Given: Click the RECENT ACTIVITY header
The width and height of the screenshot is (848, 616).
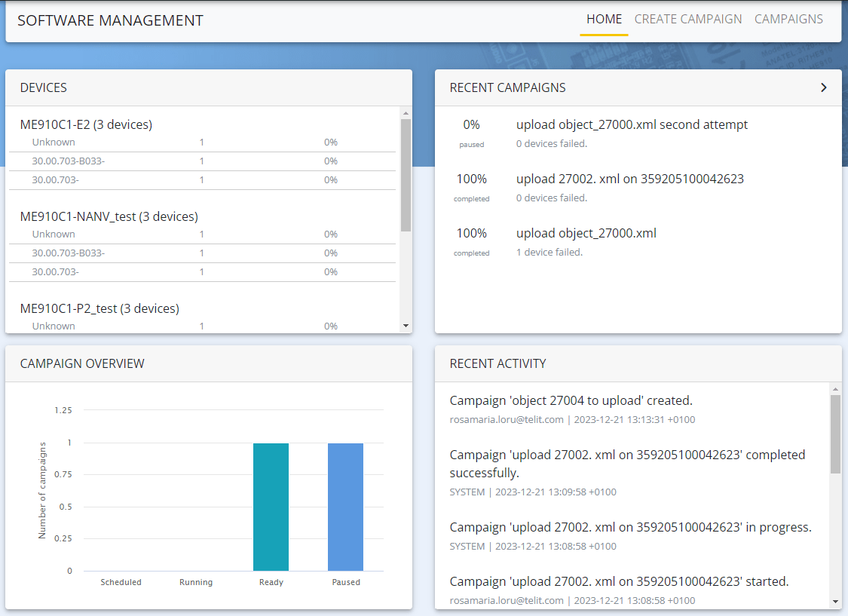Looking at the screenshot, I should click(497, 363).
